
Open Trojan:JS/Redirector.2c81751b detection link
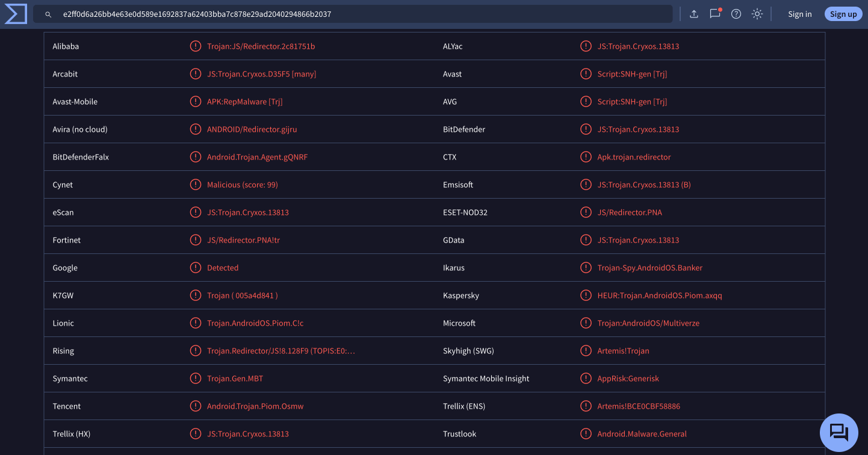click(261, 46)
